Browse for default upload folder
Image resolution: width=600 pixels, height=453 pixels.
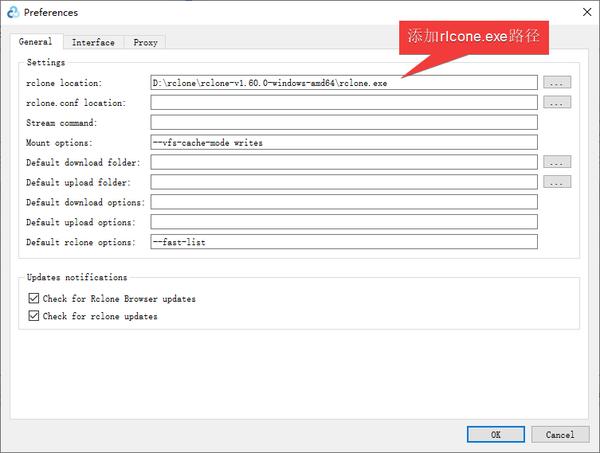pyautogui.click(x=557, y=182)
